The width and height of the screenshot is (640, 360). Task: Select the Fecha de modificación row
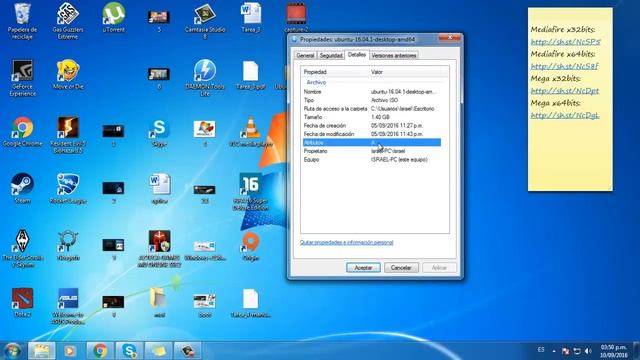(x=372, y=134)
